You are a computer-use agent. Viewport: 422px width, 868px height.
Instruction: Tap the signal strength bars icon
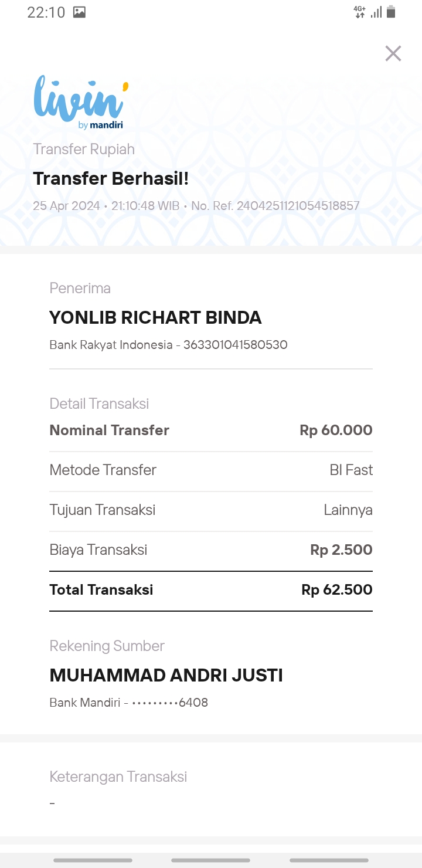[x=376, y=12]
